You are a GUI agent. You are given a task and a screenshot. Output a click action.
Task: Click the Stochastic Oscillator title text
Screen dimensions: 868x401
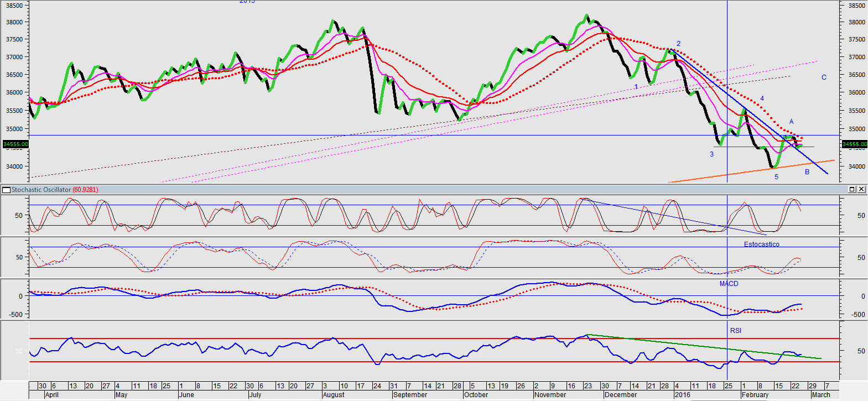click(x=41, y=190)
